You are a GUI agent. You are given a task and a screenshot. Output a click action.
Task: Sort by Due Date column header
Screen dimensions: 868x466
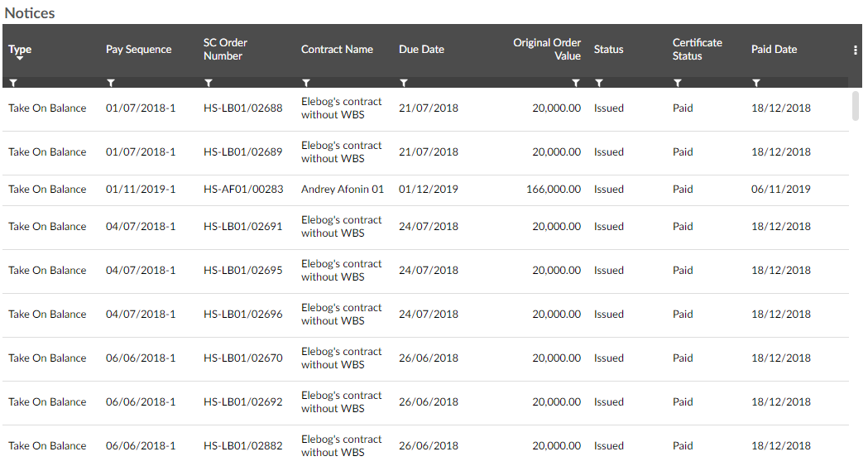click(421, 50)
